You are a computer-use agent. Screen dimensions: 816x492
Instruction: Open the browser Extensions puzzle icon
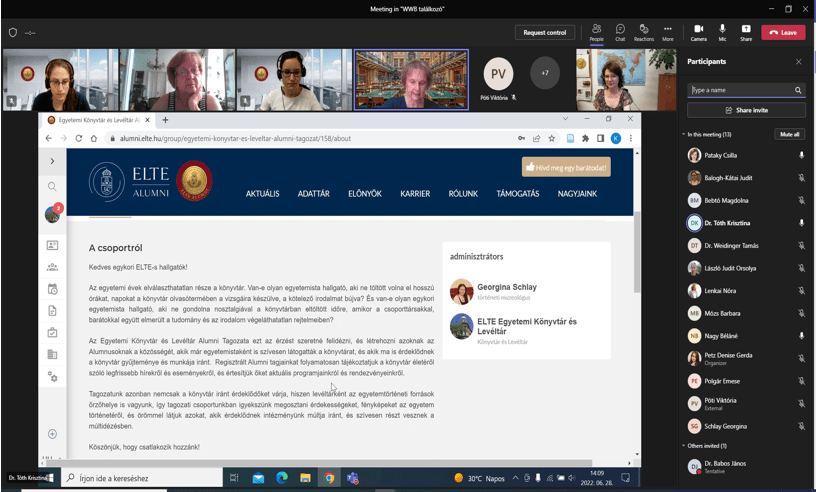pyautogui.click(x=585, y=138)
